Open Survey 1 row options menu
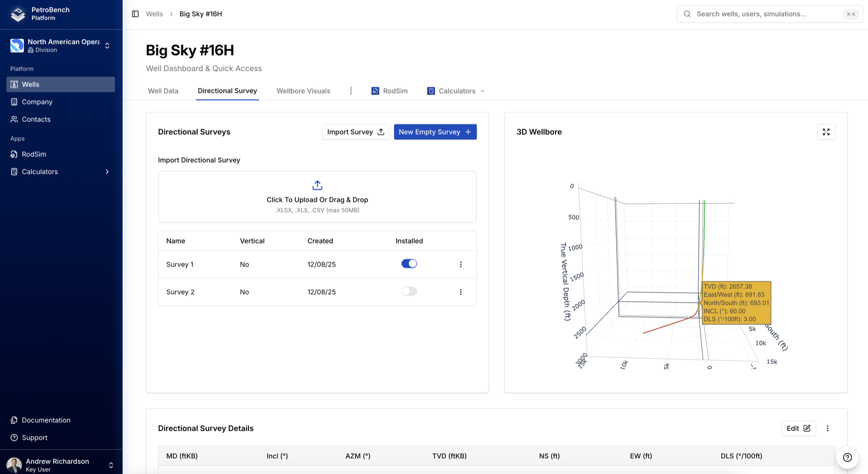This screenshot has height=474, width=868. pos(461,265)
